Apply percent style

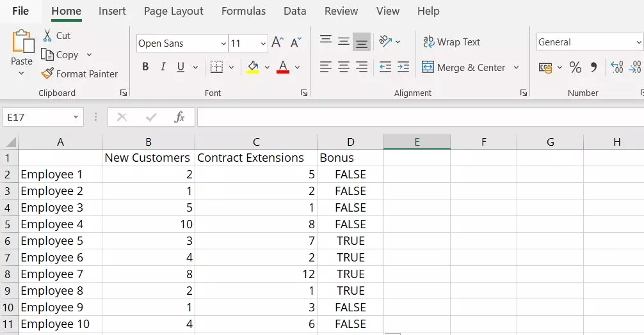pyautogui.click(x=576, y=67)
